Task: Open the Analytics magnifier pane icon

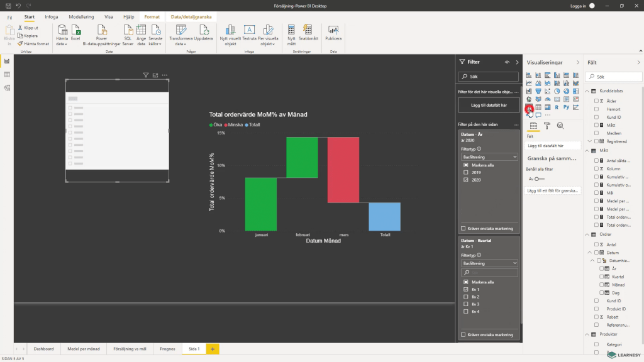Action: point(560,126)
